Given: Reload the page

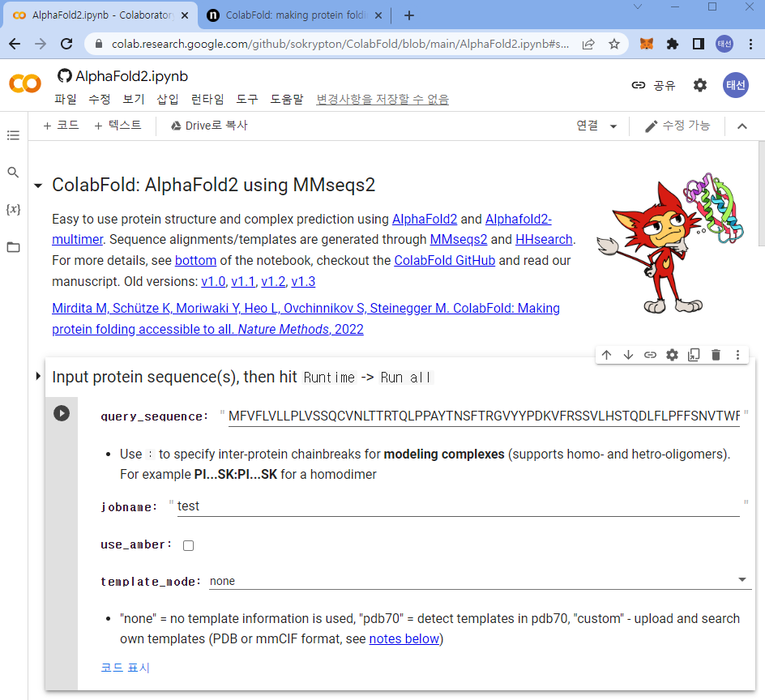Looking at the screenshot, I should (x=66, y=44).
